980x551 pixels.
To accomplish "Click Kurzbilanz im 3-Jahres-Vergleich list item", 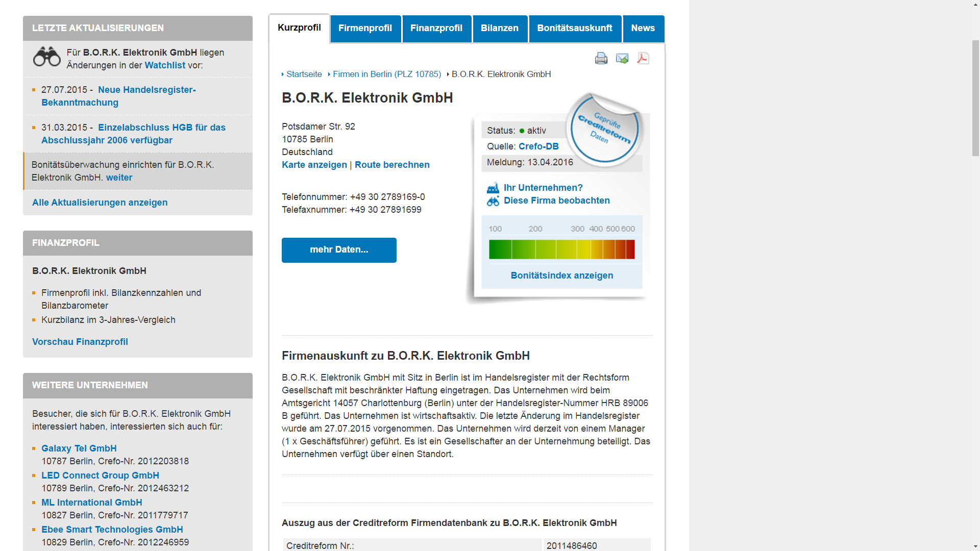I will (108, 320).
